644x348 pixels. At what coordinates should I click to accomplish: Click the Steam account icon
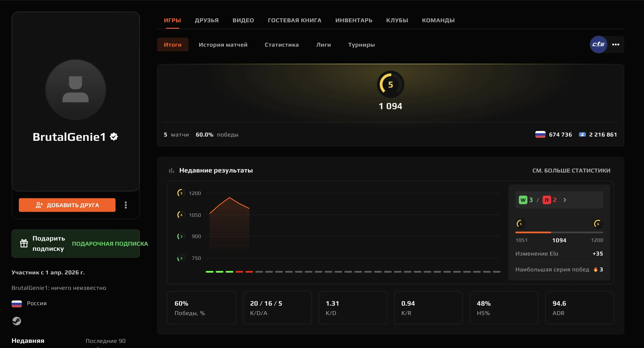point(17,321)
